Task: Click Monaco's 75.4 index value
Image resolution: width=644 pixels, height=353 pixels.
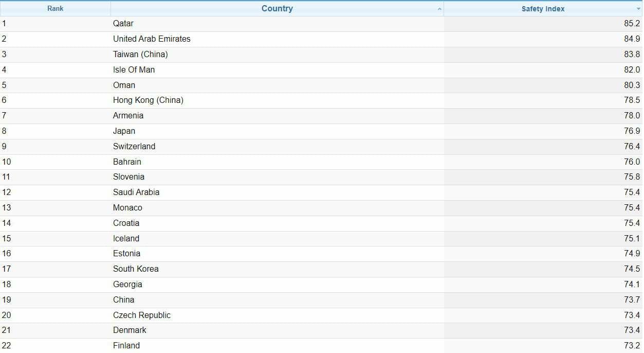Action: tap(632, 208)
